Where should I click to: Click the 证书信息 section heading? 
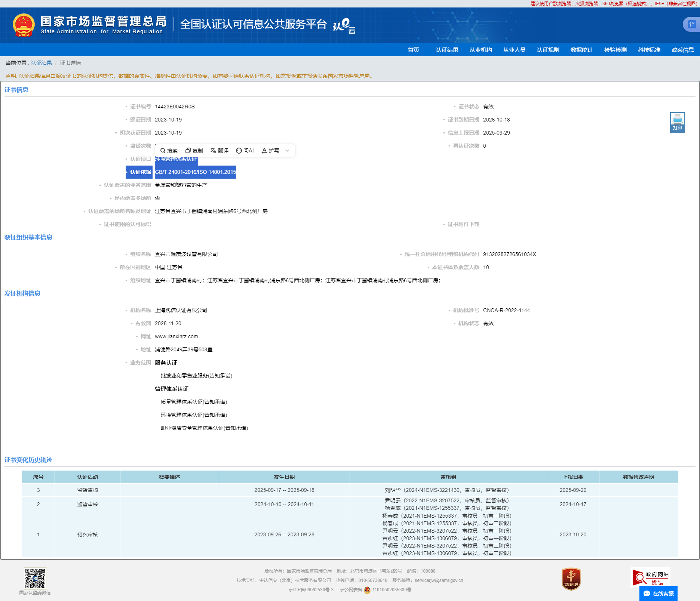16,90
